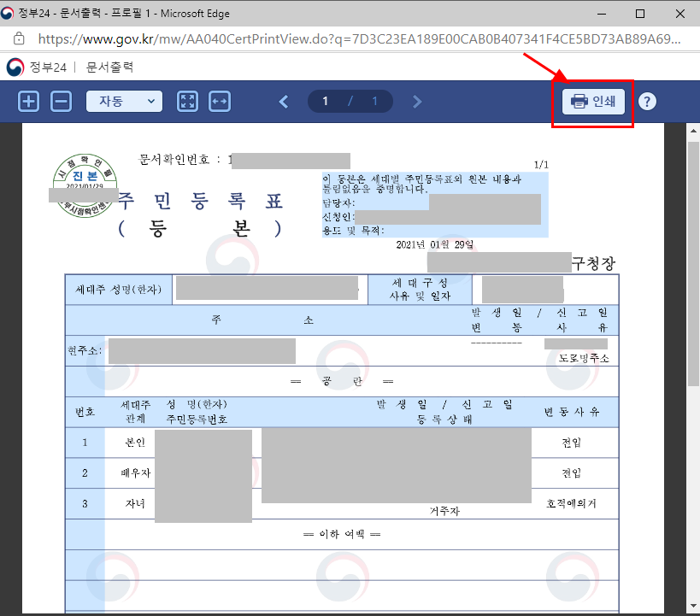Click the 배우자 relation cell
Viewport: 700px width, 616px height.
[x=136, y=472]
